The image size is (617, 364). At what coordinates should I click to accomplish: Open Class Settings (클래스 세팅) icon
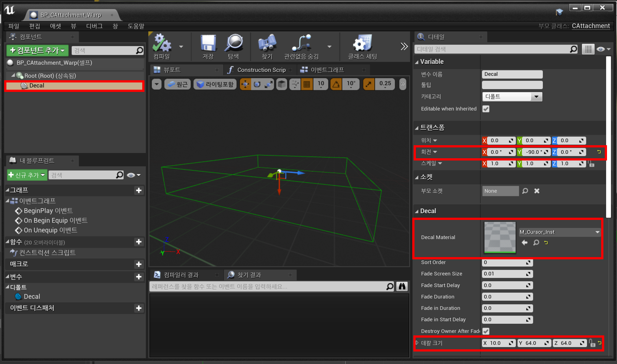click(x=362, y=44)
